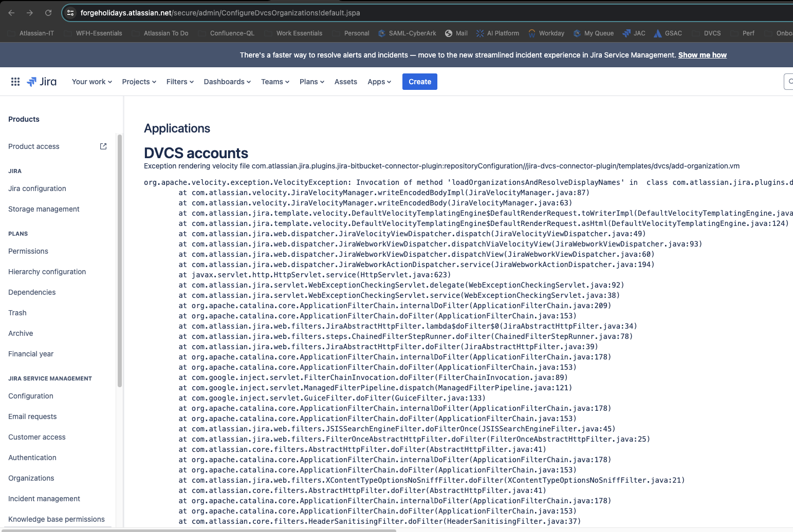This screenshot has height=532, width=793.
Task: Click the Applications heading
Action: click(x=177, y=128)
